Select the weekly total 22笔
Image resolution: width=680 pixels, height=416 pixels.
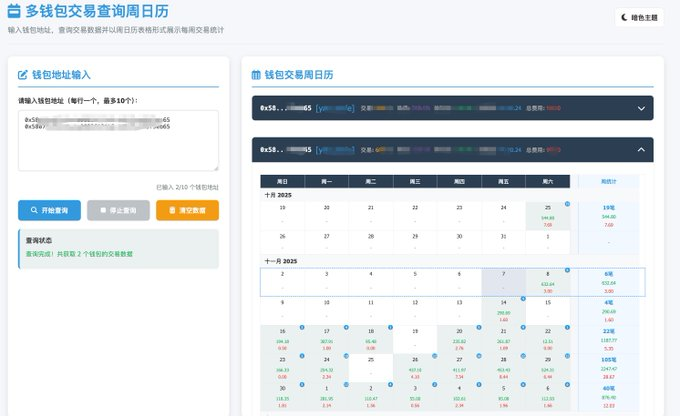click(608, 331)
